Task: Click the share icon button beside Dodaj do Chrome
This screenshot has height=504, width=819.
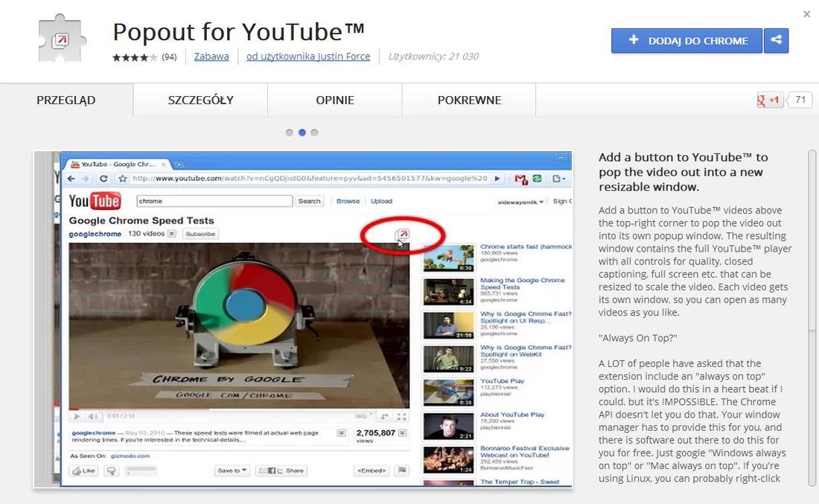Action: pyautogui.click(x=776, y=40)
